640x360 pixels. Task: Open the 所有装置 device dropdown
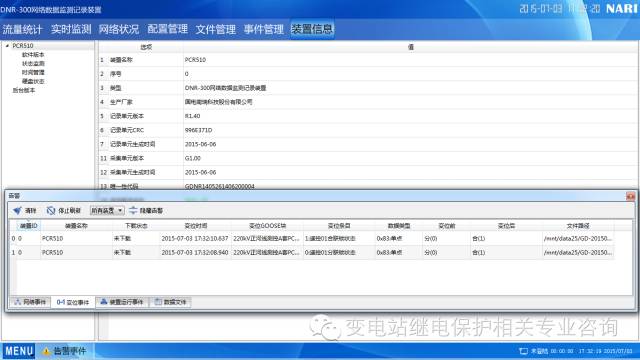pos(107,211)
